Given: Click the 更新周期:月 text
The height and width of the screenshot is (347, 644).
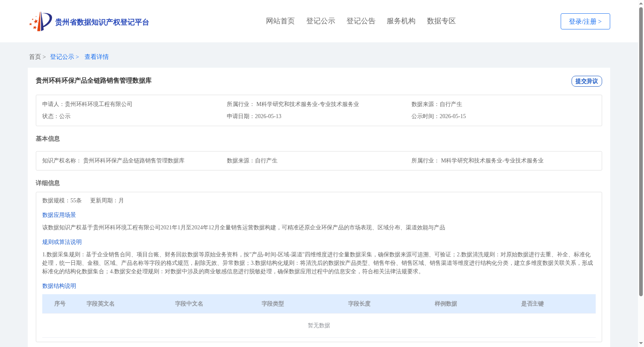Looking at the screenshot, I should click(107, 200).
